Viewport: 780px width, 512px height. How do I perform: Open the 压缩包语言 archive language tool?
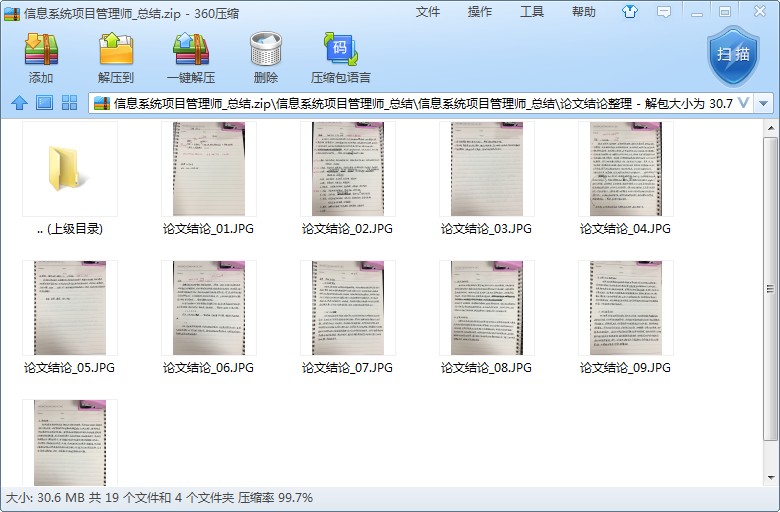click(x=340, y=57)
